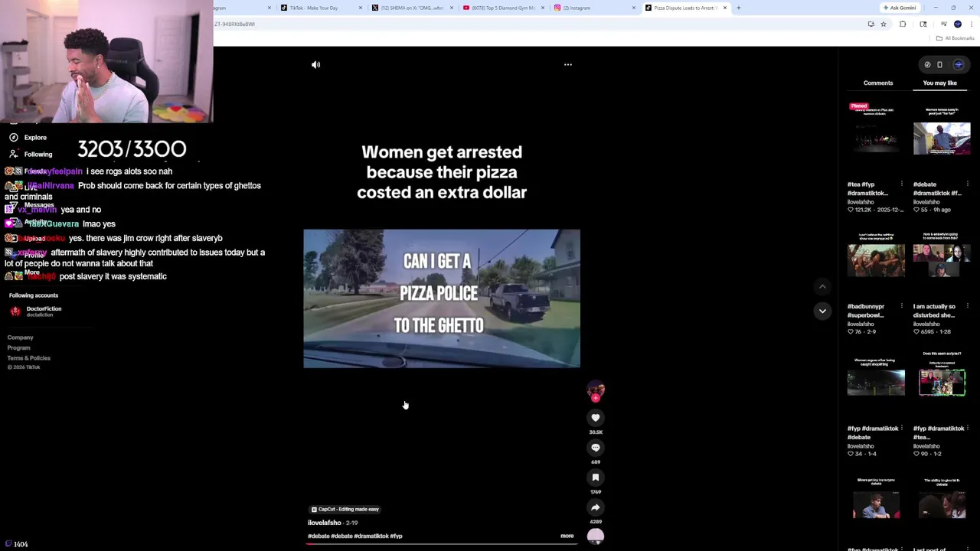Close the TikTok - Make Your Day tab
The image size is (980, 551).
coord(361,8)
